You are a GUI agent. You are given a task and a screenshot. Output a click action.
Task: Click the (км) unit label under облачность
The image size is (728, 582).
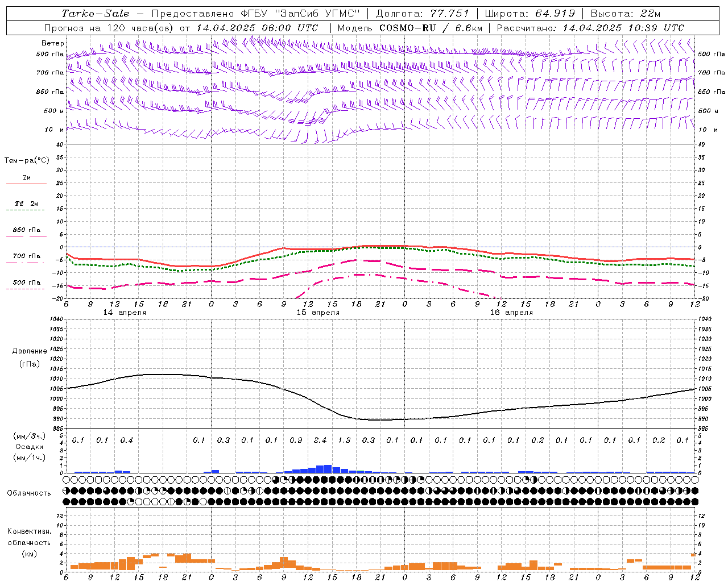pos(29,554)
